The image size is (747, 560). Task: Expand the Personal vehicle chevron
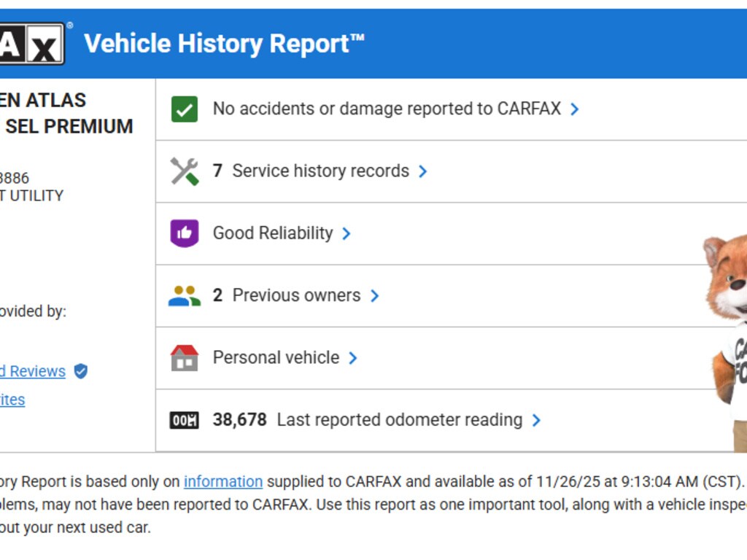(353, 358)
